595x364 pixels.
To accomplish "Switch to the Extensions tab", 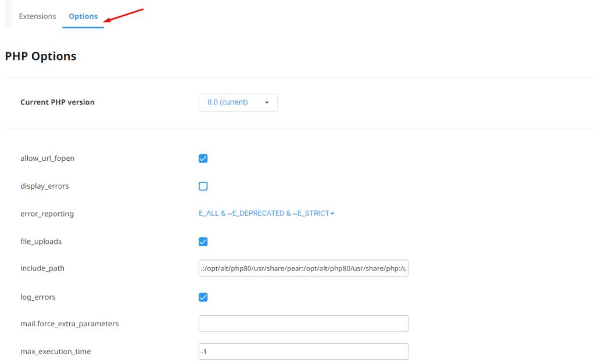I will tap(37, 16).
